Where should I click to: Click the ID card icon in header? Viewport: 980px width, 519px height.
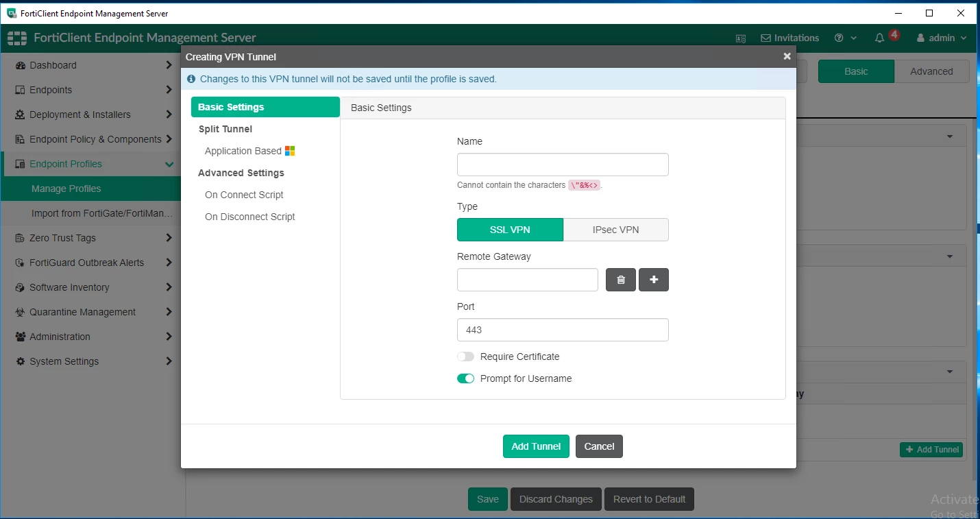coord(741,38)
